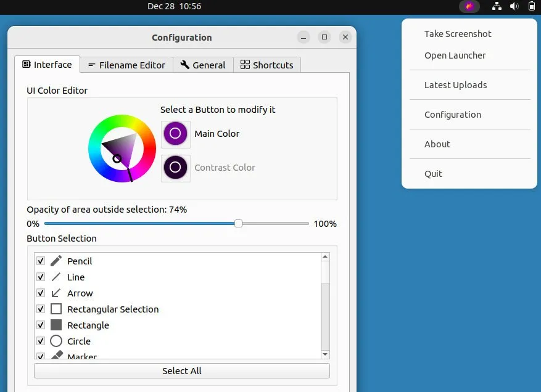Select the Interface tab

pos(47,65)
